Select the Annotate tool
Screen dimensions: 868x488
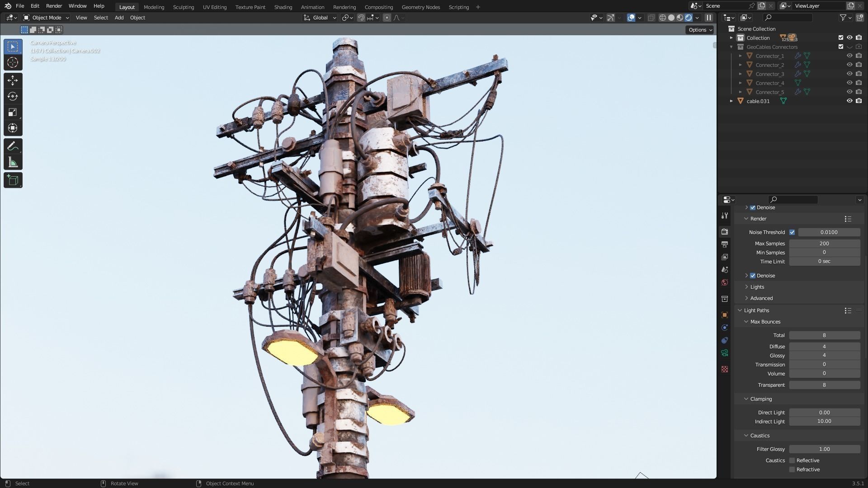coord(13,146)
